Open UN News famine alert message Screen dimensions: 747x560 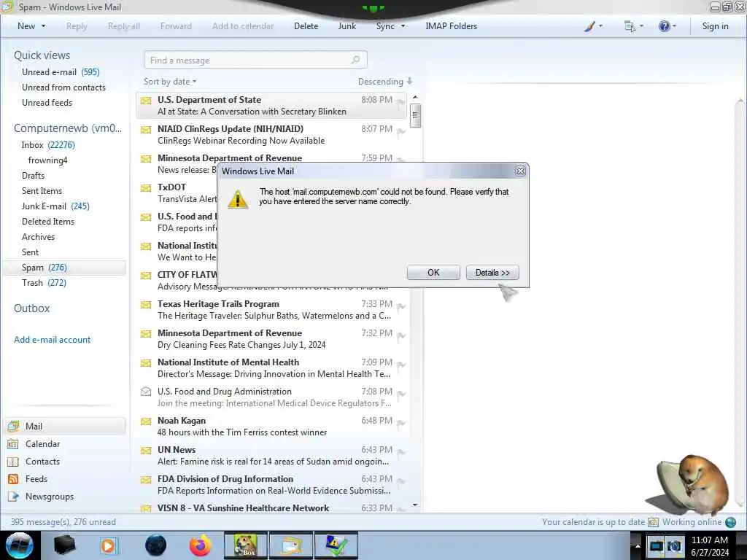point(271,455)
